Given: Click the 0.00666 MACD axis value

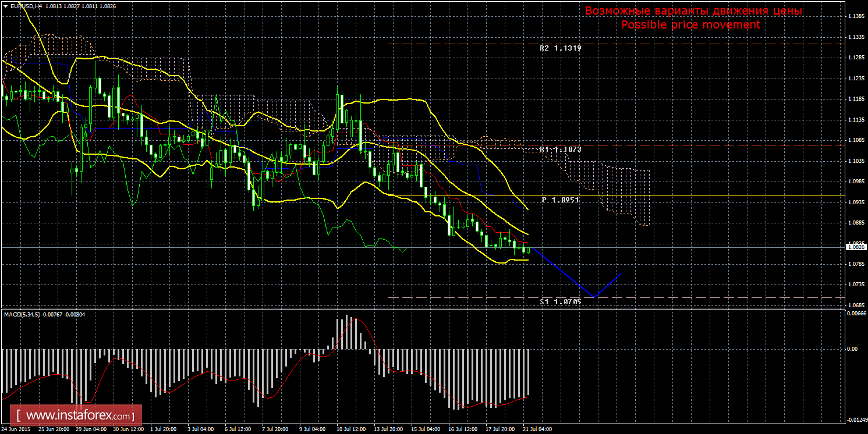Looking at the screenshot, I should [x=856, y=314].
